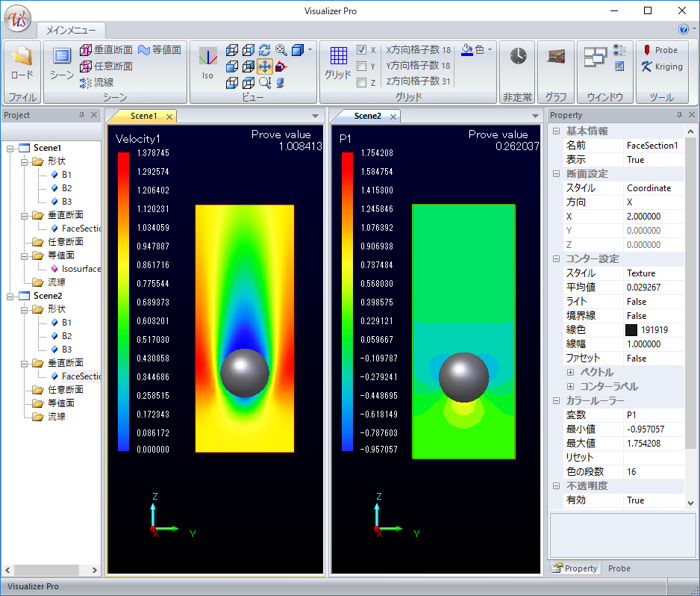The width and height of the screenshot is (700, 596).
Task: Click the 等値面 (isosurface) button
Action: [160, 50]
